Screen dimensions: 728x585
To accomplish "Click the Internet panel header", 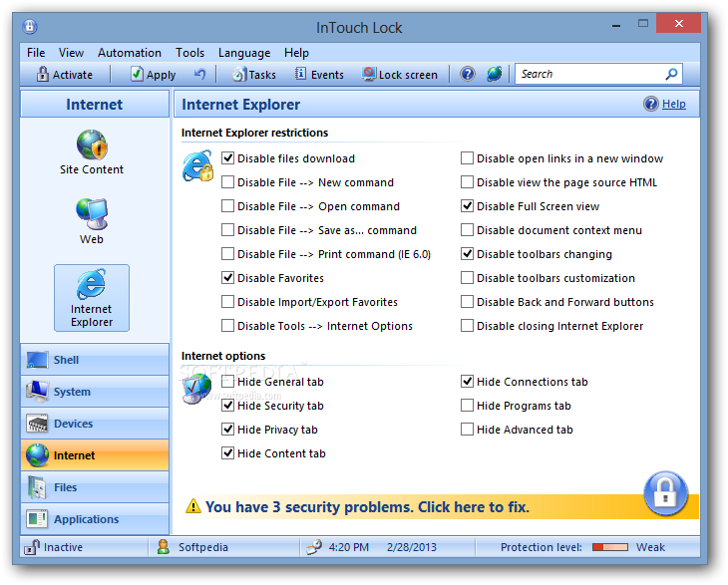I will click(95, 104).
